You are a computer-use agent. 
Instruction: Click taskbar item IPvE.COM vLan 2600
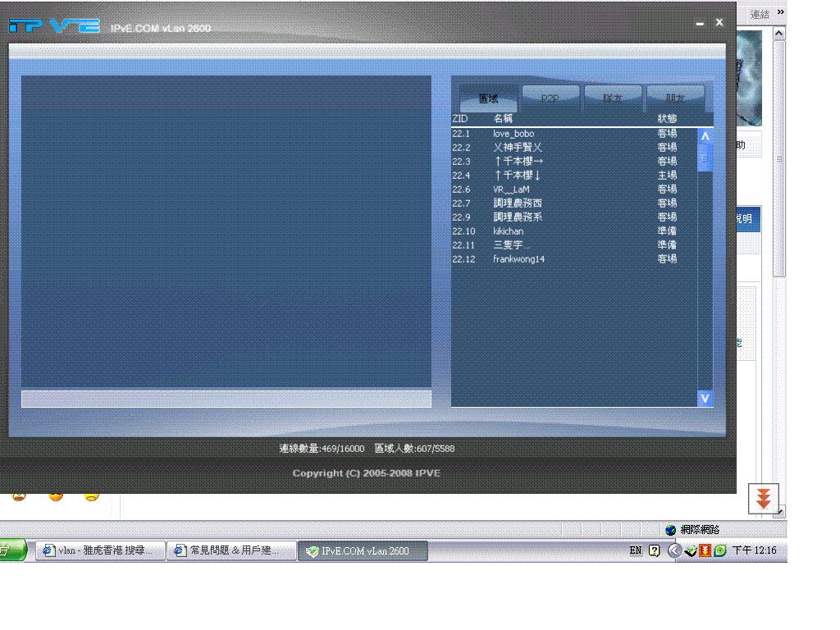[x=363, y=550]
